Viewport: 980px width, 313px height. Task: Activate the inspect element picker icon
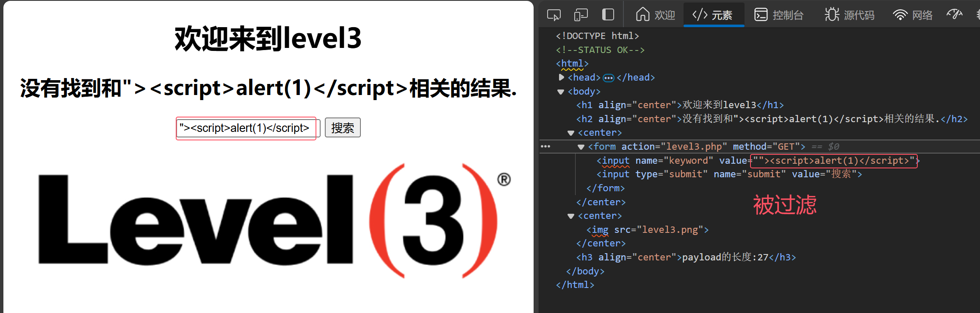click(554, 15)
